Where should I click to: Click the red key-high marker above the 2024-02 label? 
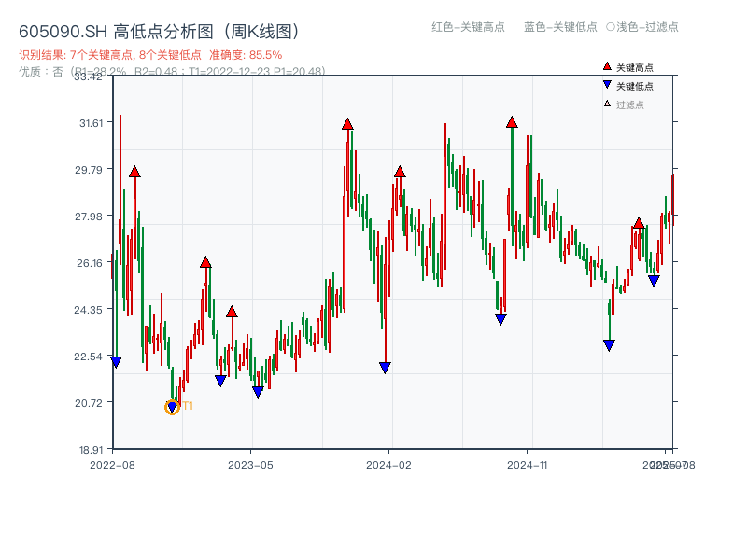(400, 170)
